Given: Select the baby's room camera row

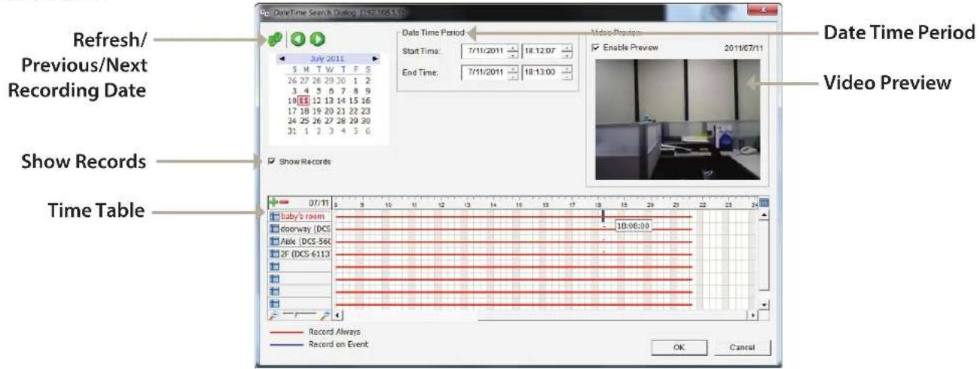Looking at the screenshot, I should (x=300, y=217).
